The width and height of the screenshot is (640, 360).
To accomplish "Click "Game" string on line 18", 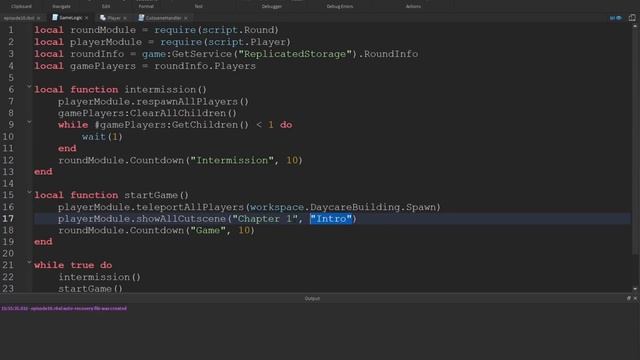I will pos(208,231).
